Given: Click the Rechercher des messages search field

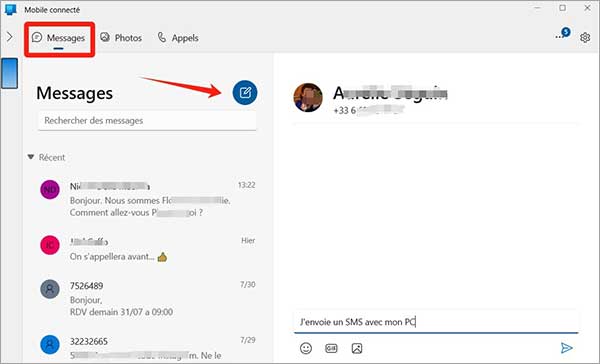Looking at the screenshot, I should tap(147, 121).
